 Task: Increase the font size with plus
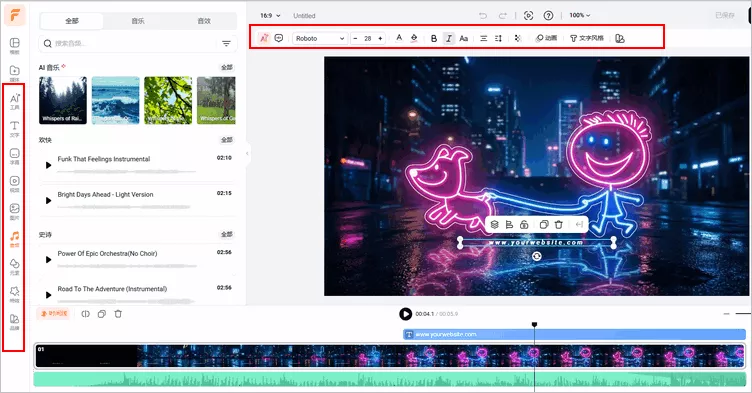[380, 38]
